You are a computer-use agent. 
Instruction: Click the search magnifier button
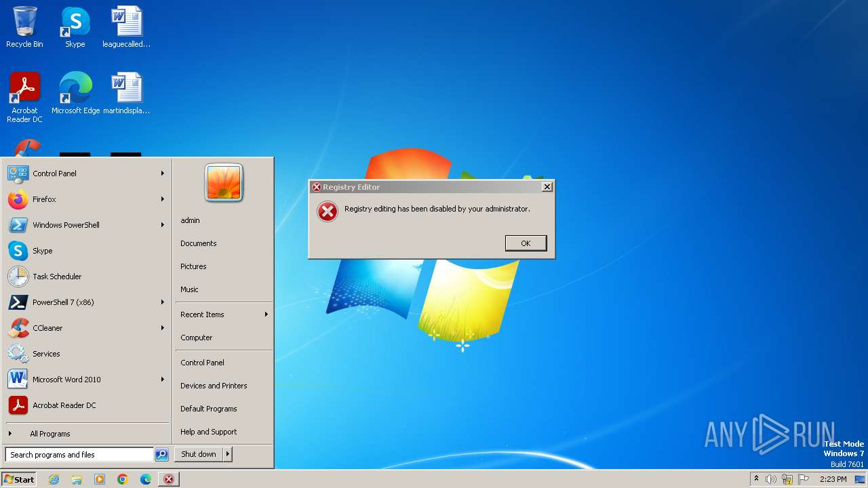click(x=161, y=455)
